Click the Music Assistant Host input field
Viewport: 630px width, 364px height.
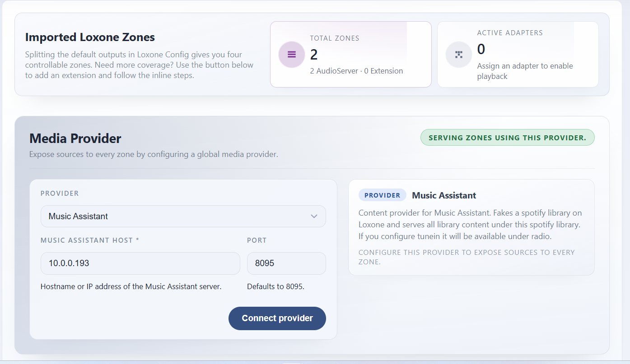[140, 263]
